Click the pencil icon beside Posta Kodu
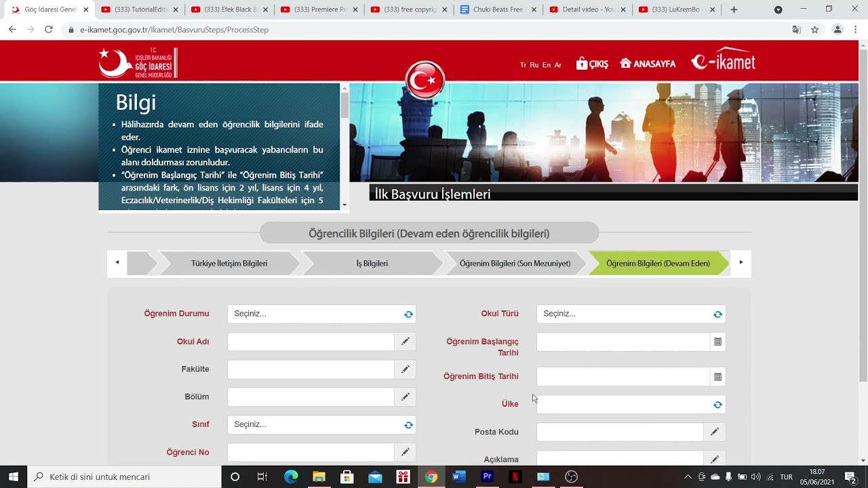 click(x=714, y=432)
